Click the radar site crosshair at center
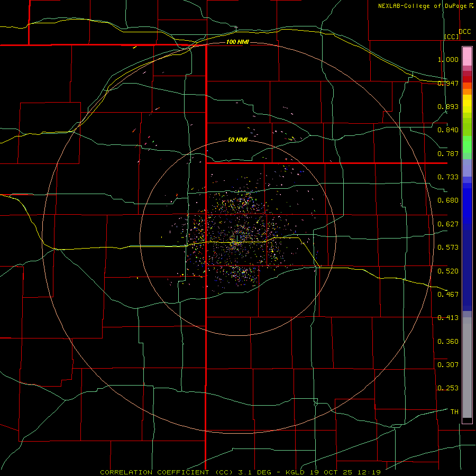Image resolution: width=476 pixels, height=476 pixels. [237, 239]
